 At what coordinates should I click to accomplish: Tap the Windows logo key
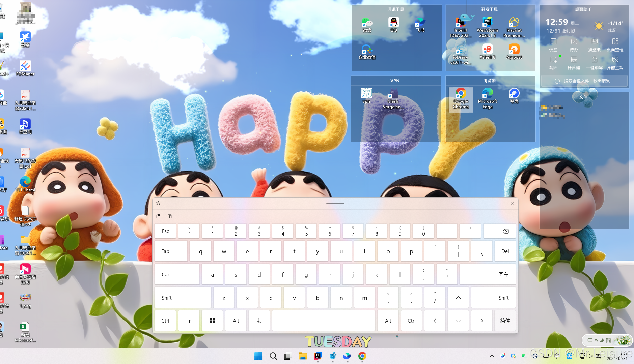[212, 321]
